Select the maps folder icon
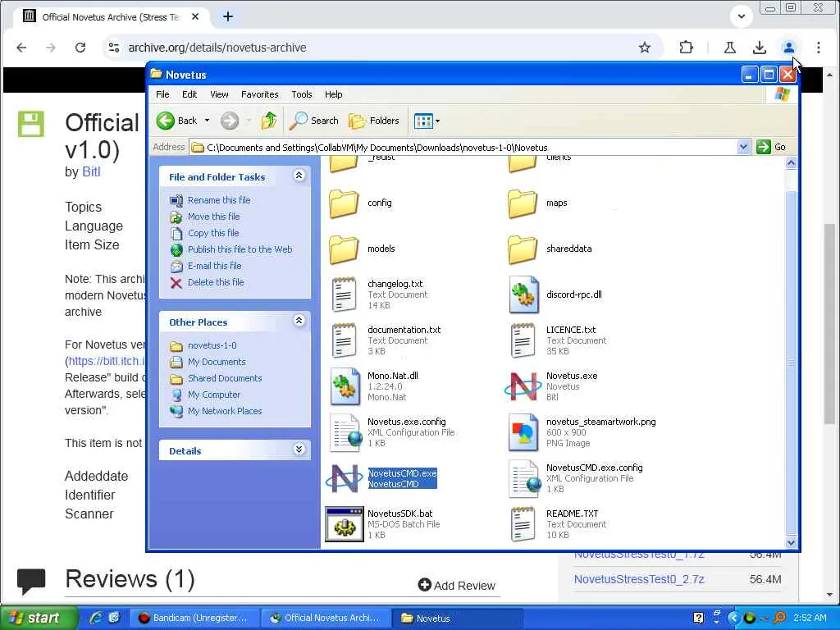Image resolution: width=840 pixels, height=630 pixels. coord(523,203)
